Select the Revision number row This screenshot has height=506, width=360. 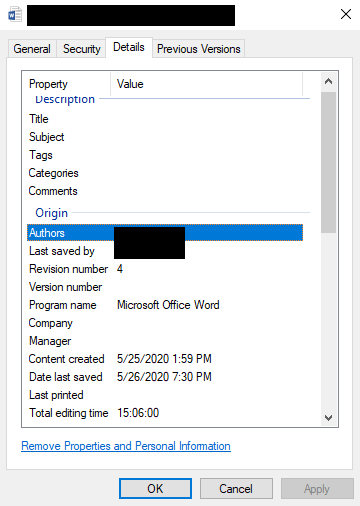(165, 269)
